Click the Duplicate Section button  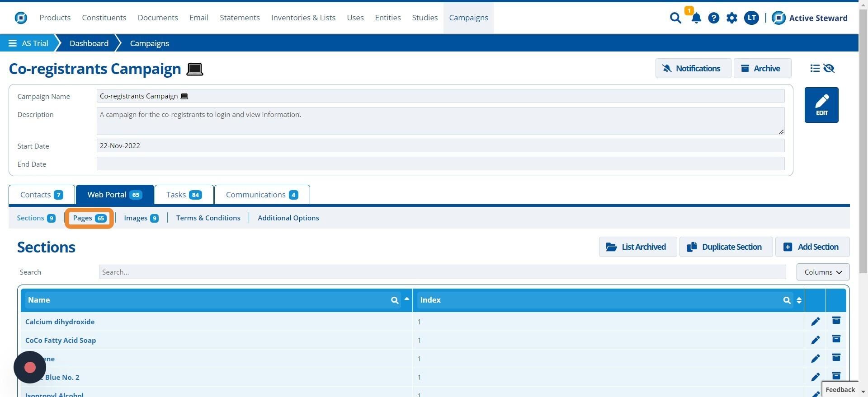(726, 247)
